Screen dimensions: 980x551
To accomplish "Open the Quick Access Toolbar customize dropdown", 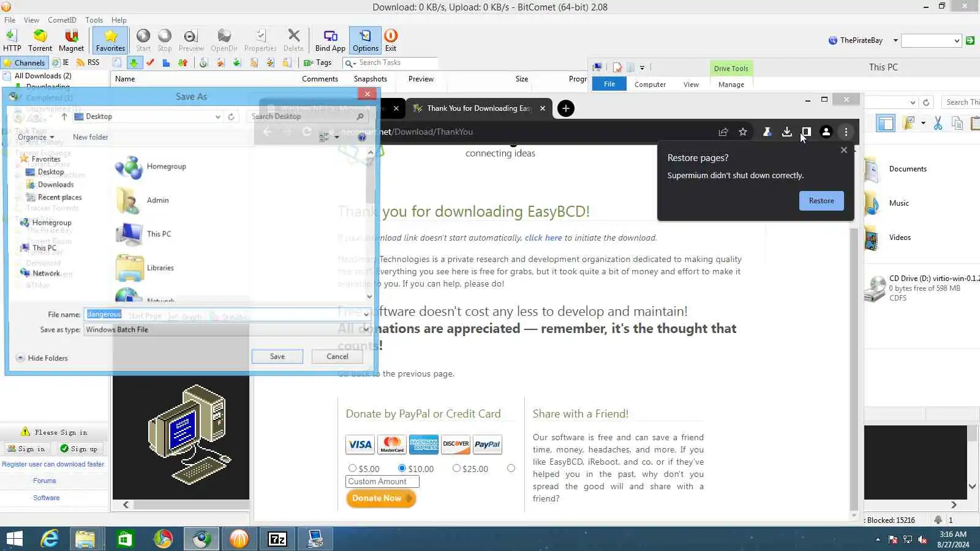I will pyautogui.click(x=642, y=67).
